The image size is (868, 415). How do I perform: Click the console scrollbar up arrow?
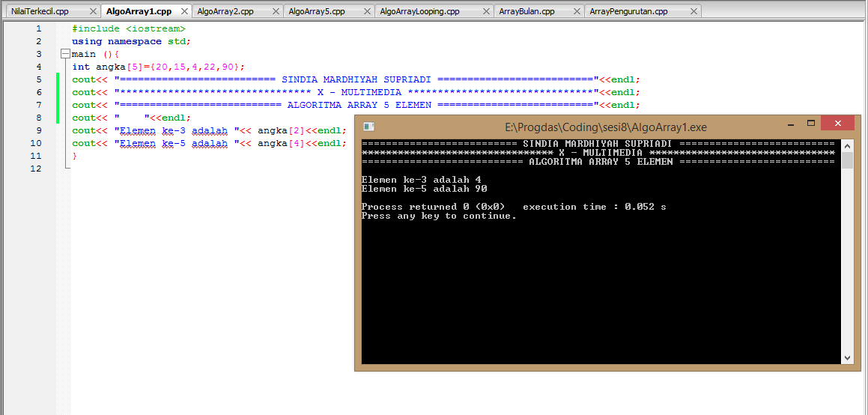[848, 145]
